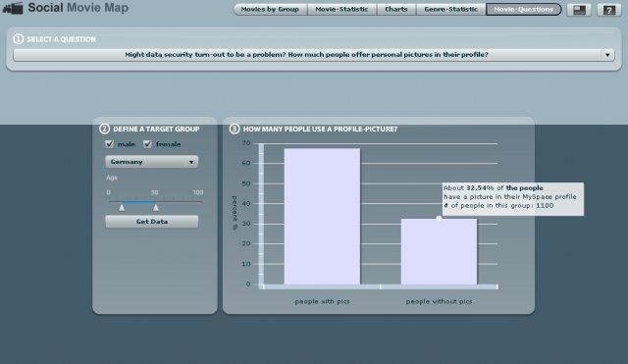Open help with the question mark button
Viewport: 628px width, 364px height.
tap(608, 10)
